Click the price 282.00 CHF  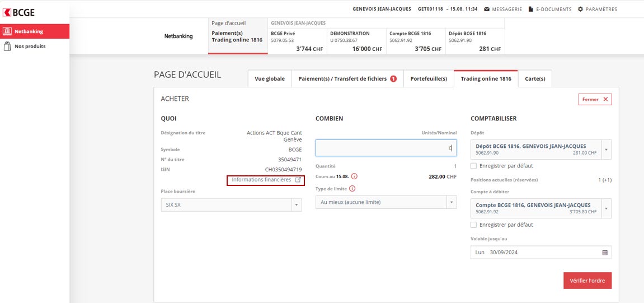coord(442,177)
